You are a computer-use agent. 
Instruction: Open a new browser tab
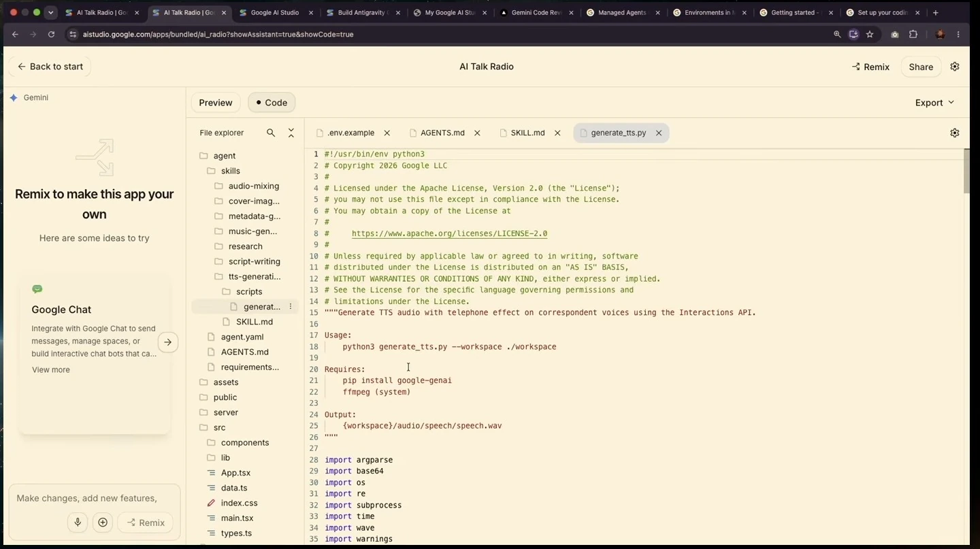click(936, 12)
